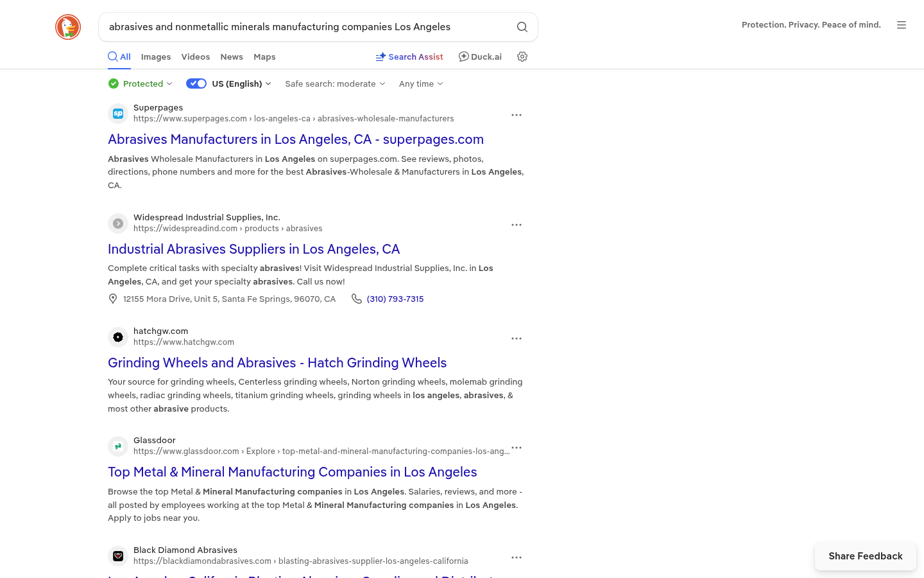Click the Black Diamond Abrasives site name

coord(185,550)
